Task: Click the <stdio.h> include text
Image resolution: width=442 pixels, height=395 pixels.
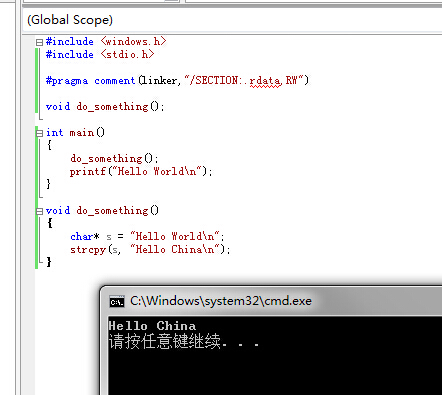Action: [127, 54]
